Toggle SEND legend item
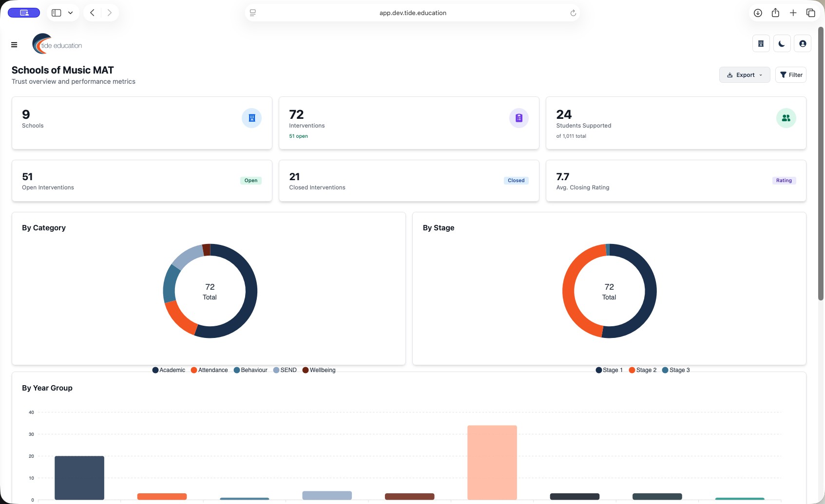The image size is (825, 504). click(285, 370)
